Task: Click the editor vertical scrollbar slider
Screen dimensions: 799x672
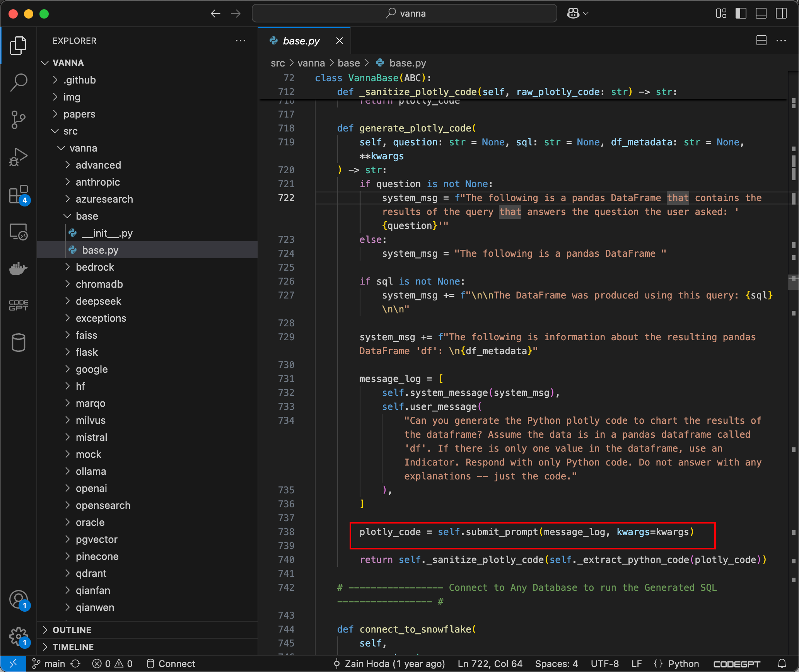Action: point(793,282)
